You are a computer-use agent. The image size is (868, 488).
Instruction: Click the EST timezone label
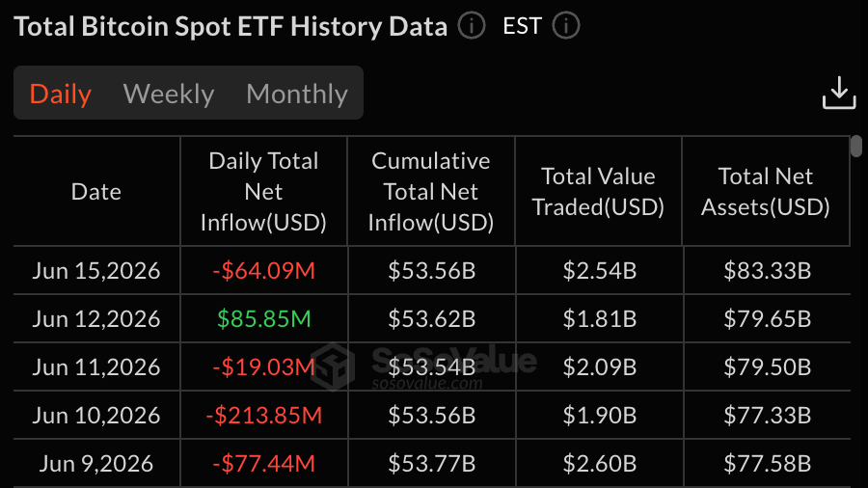[522, 26]
